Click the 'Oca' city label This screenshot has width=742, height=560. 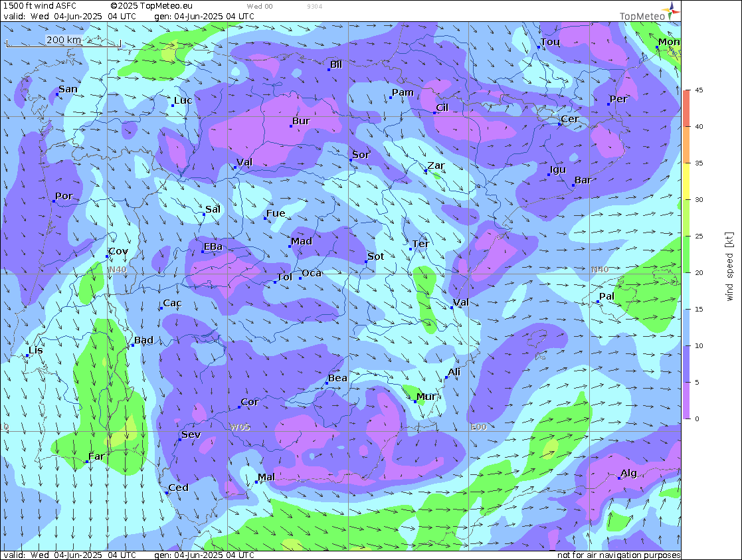312,273
